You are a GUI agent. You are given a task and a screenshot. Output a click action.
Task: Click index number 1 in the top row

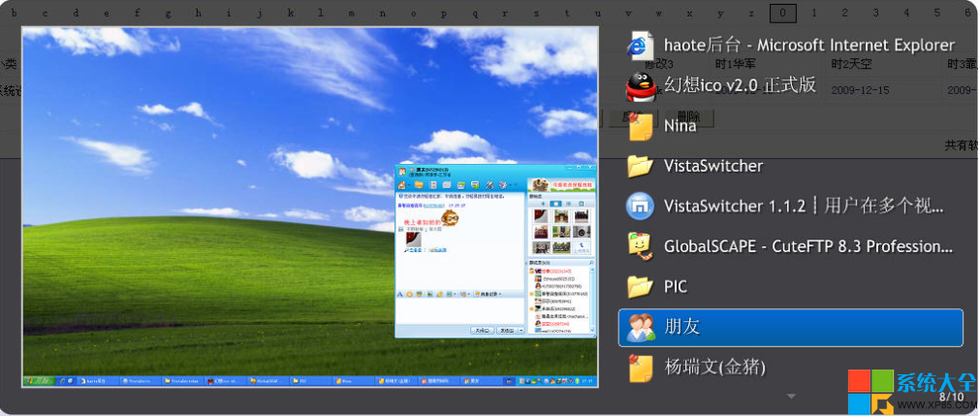813,14
